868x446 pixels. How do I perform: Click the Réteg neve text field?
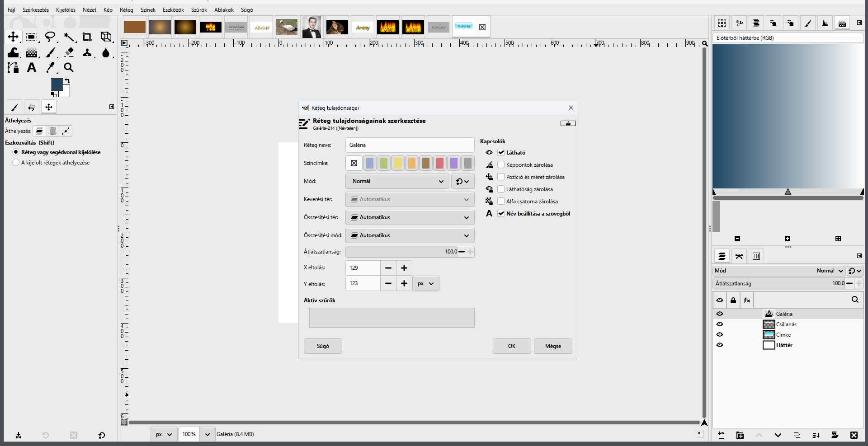410,145
